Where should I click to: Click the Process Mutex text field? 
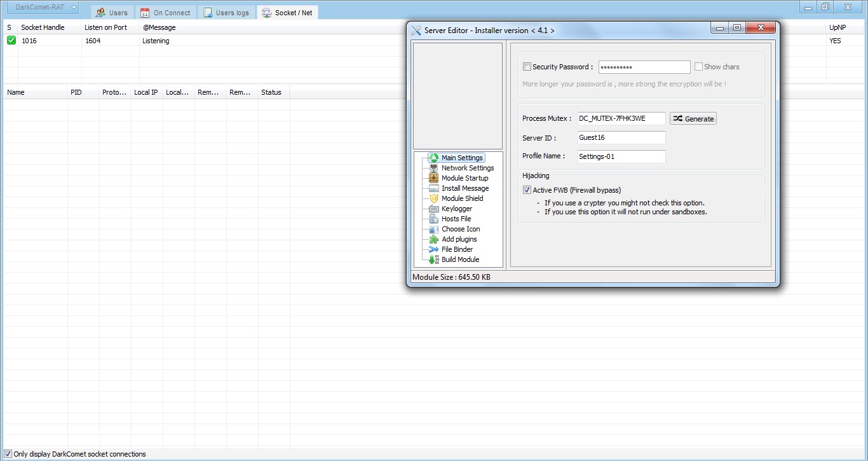pos(621,118)
